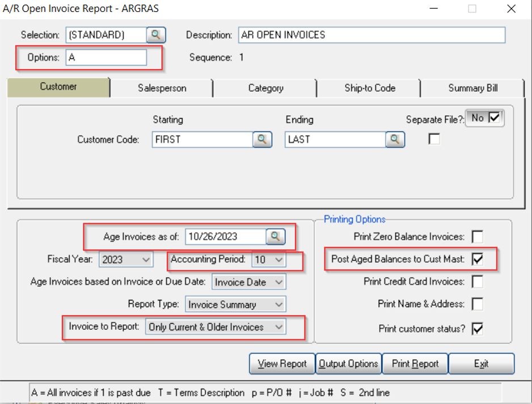Enable Print Name & Address
Screen dimensions: 532x404
click(478, 304)
